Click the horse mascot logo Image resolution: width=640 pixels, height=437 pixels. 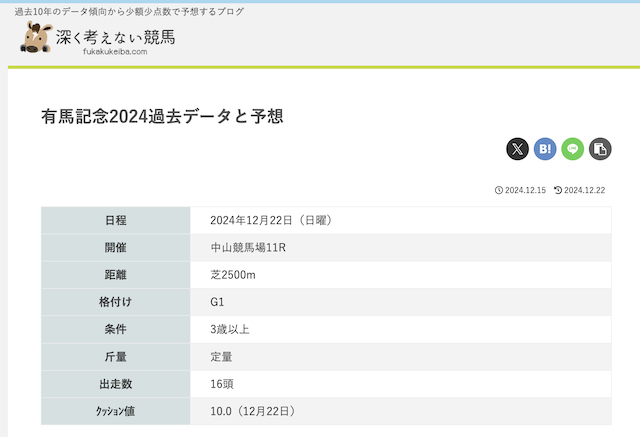pyautogui.click(x=39, y=39)
